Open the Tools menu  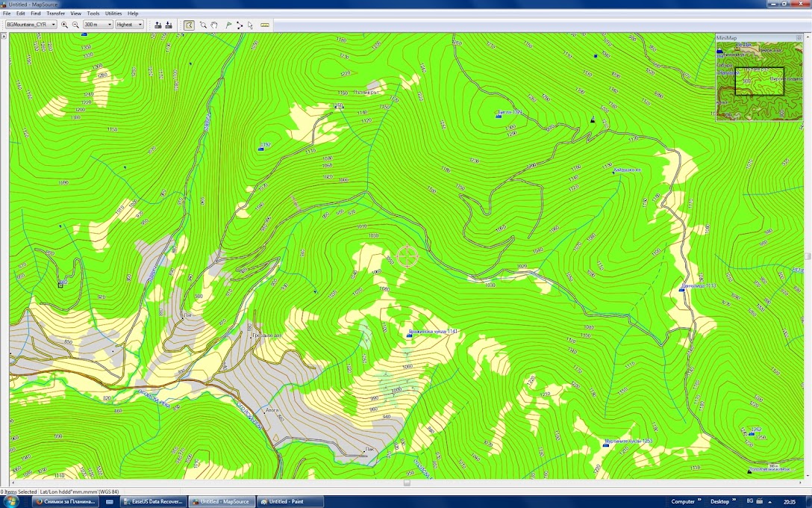point(93,13)
